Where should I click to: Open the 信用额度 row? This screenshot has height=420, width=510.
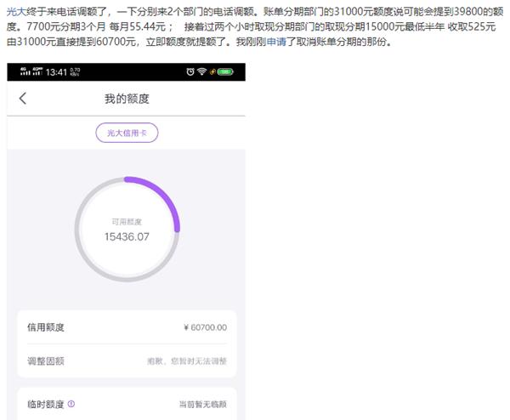click(x=127, y=327)
